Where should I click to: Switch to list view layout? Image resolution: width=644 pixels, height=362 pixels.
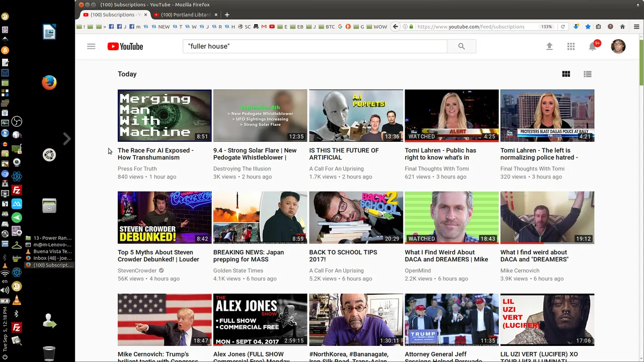tap(588, 74)
